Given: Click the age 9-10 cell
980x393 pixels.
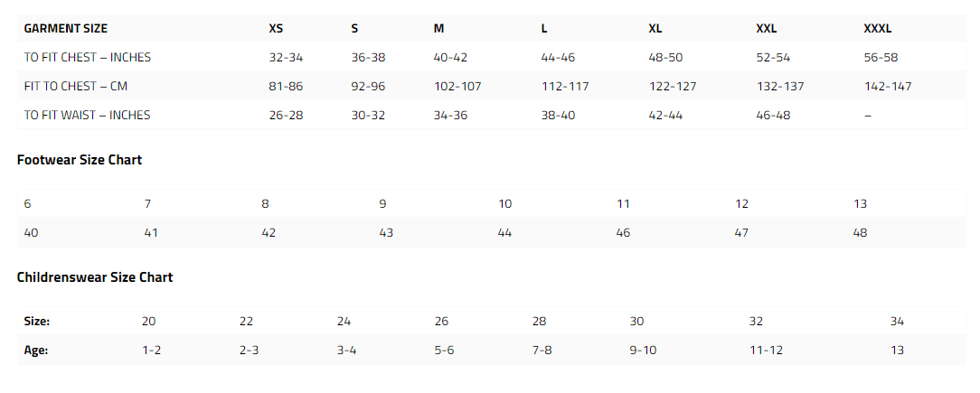Looking at the screenshot, I should tap(643, 351).
